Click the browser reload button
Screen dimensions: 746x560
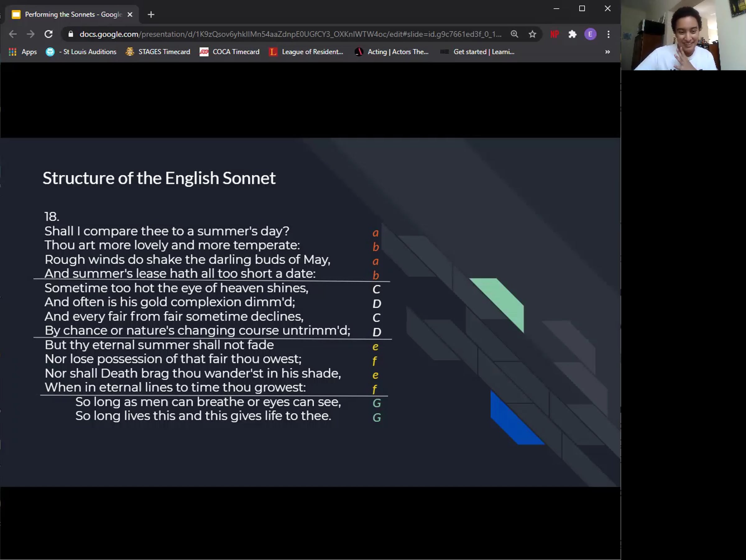pos(48,34)
